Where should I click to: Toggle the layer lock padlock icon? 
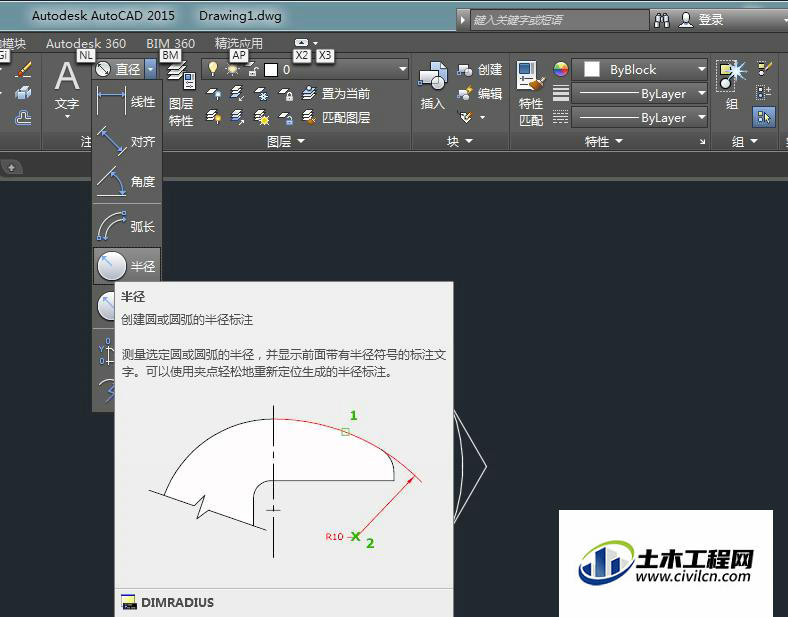tap(252, 70)
